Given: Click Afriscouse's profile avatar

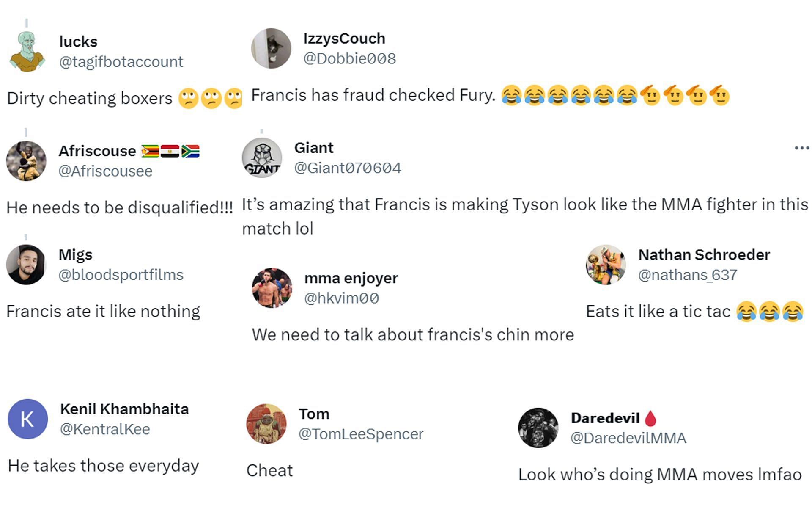Looking at the screenshot, I should pos(26,161).
